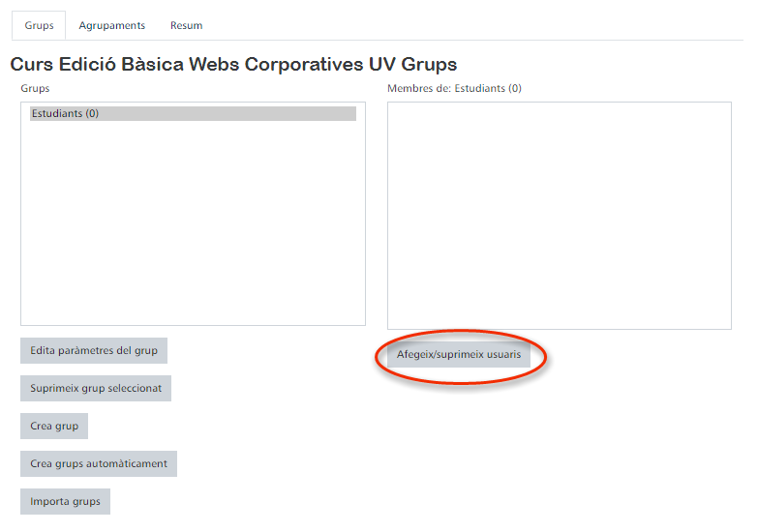Open Importa grups
This screenshot has height=532, width=758.
click(65, 501)
